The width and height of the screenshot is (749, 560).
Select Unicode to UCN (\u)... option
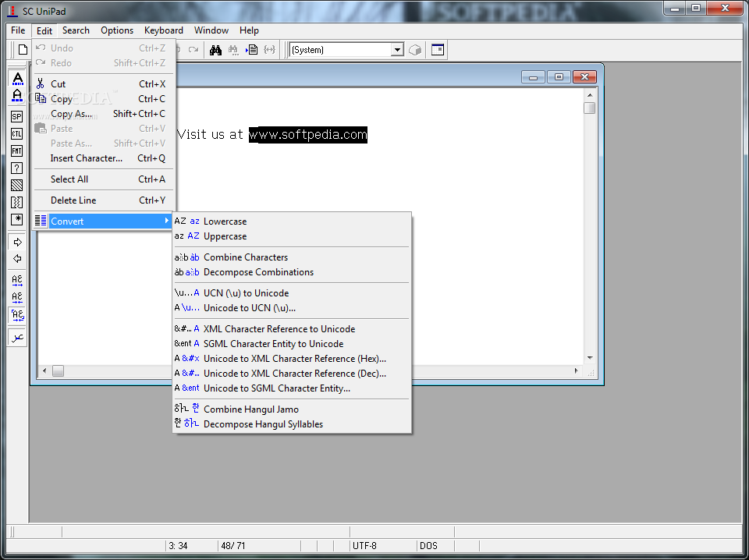[x=291, y=308]
